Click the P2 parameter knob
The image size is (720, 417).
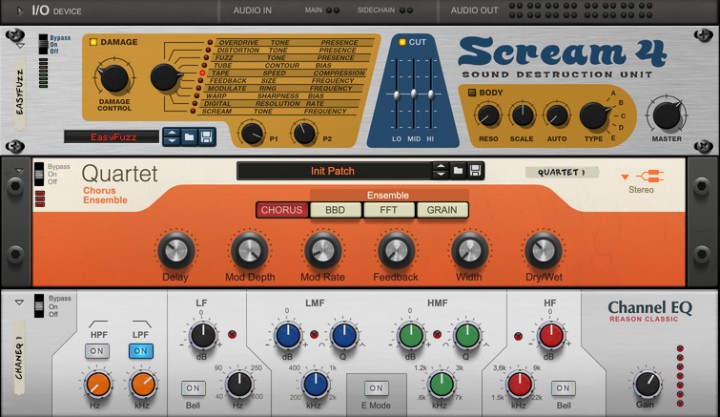click(x=304, y=133)
